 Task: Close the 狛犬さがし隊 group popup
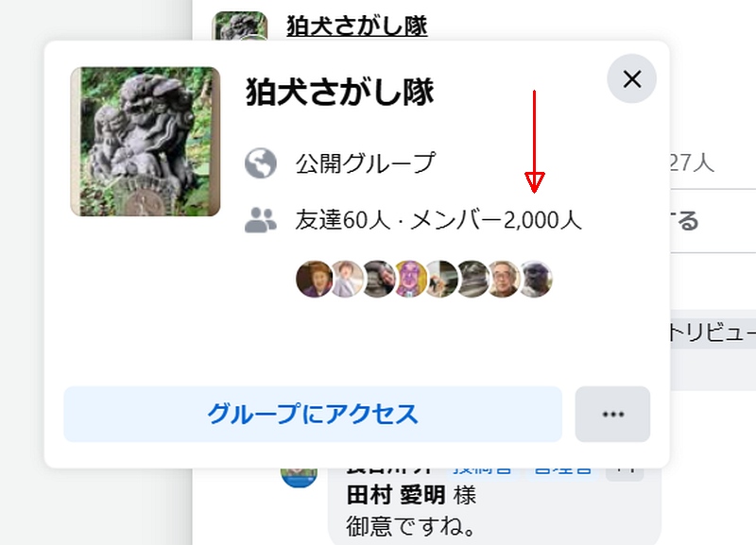(631, 78)
